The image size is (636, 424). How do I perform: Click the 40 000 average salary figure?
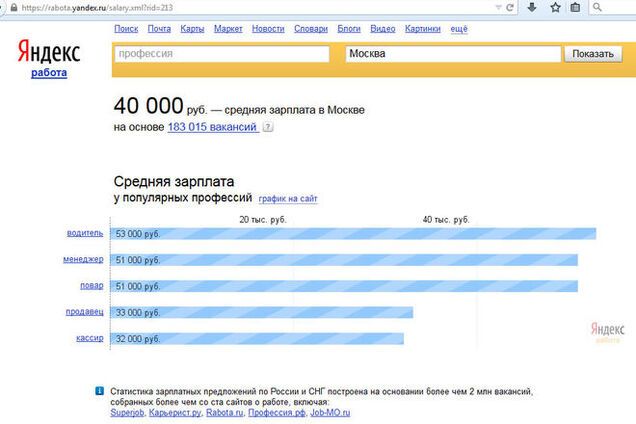(x=148, y=105)
